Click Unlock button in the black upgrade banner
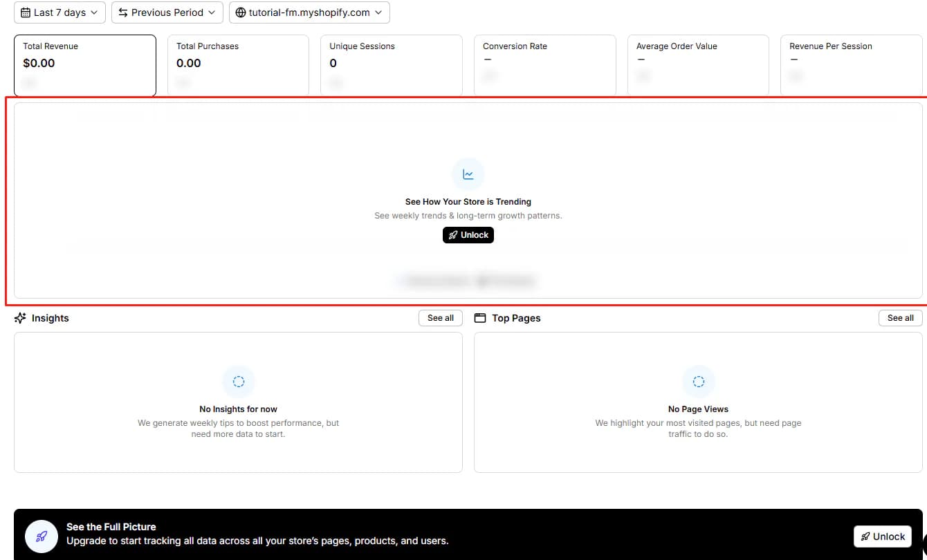The width and height of the screenshot is (927, 560). click(x=883, y=536)
